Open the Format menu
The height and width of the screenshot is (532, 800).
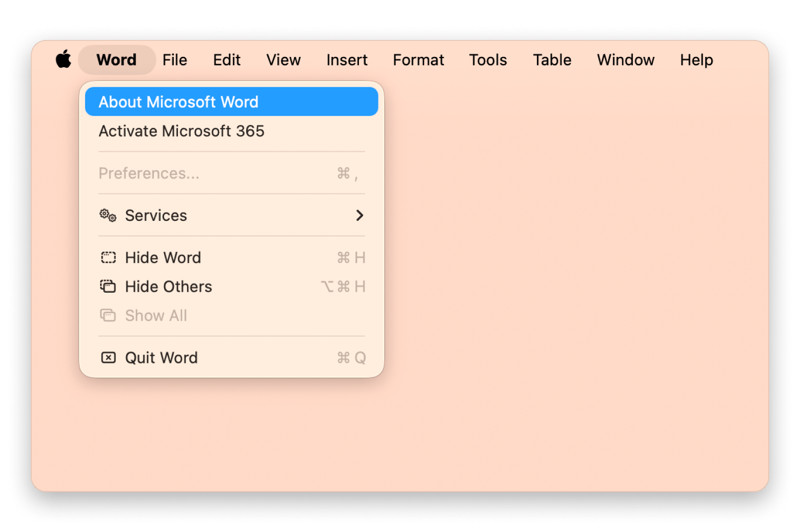(x=418, y=60)
